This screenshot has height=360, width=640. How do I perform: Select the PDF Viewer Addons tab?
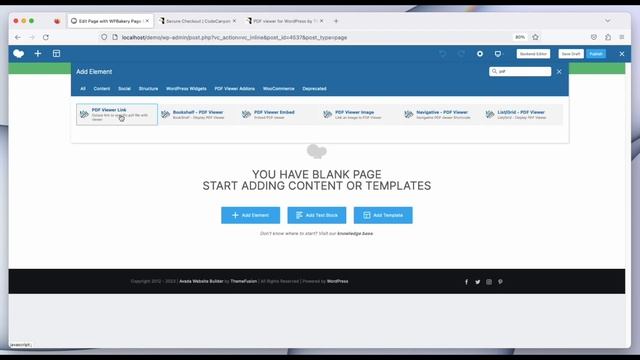(x=235, y=89)
